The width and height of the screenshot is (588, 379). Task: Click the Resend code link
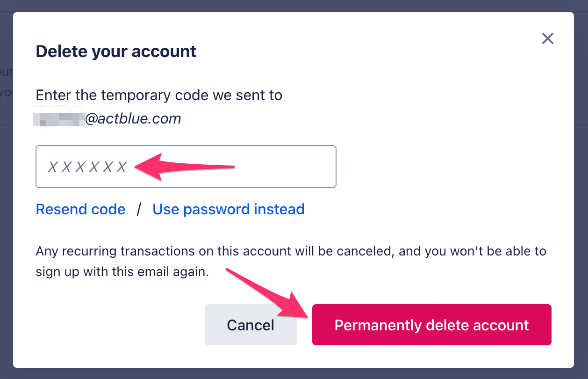[x=80, y=209]
